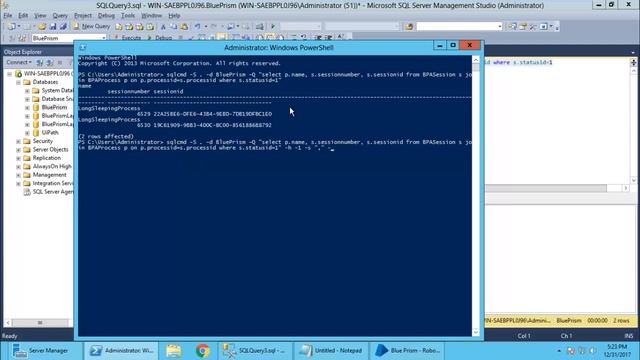Open File Explorer from the taskbar
The image size is (640, 360).
click(x=173, y=351)
